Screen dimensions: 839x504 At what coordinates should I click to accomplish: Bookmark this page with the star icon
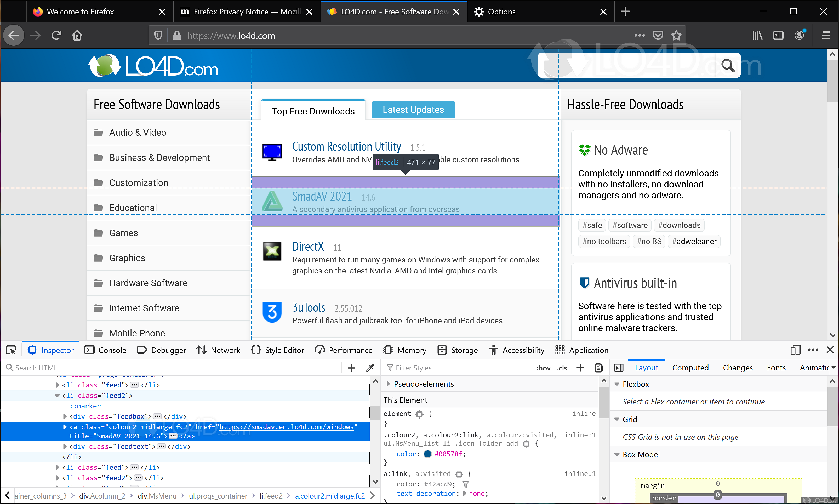[x=676, y=35]
